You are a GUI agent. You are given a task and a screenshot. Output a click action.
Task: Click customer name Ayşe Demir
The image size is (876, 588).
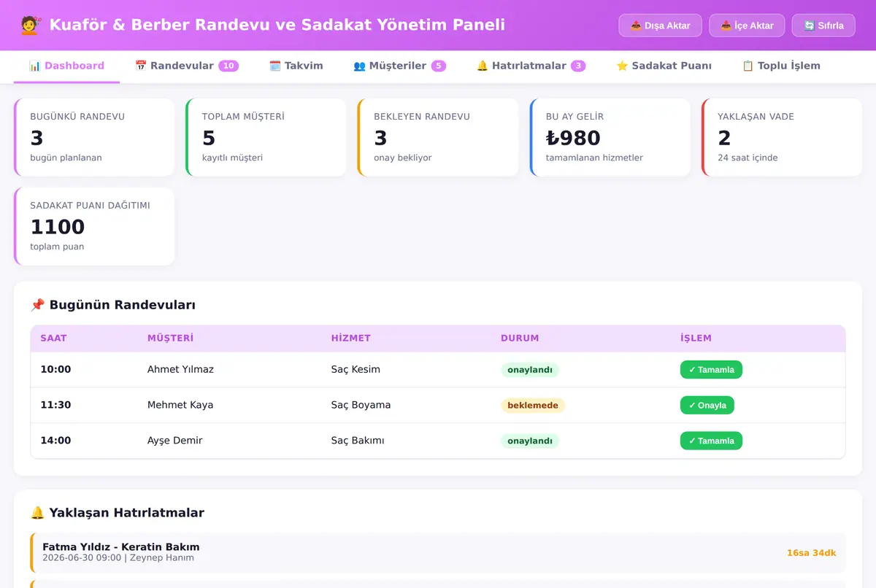175,441
